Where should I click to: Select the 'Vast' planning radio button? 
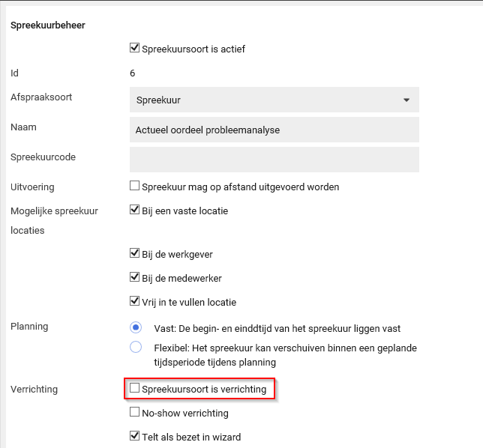click(136, 327)
